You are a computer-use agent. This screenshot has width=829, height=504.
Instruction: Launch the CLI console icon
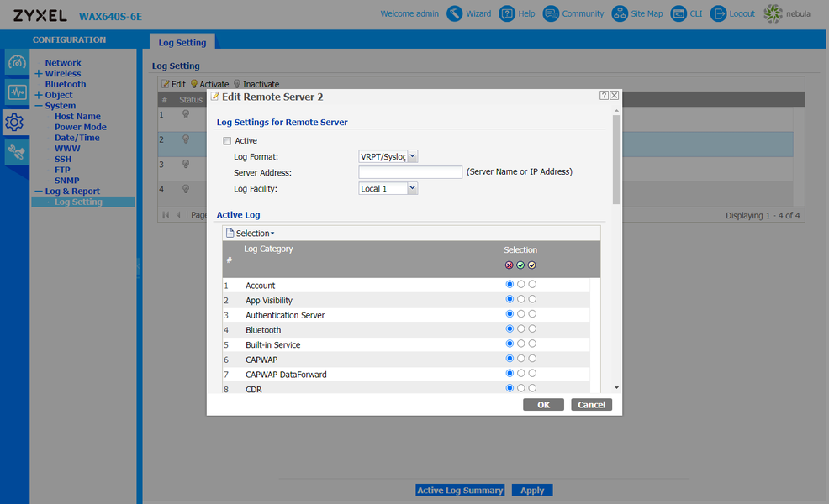(x=679, y=13)
